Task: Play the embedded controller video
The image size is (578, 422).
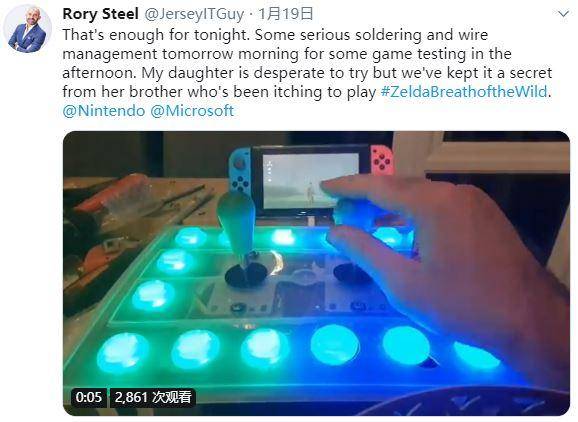Action: pos(316,273)
